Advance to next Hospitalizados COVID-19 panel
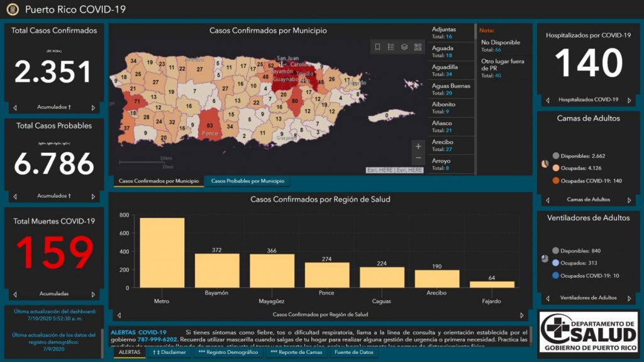 click(x=630, y=100)
